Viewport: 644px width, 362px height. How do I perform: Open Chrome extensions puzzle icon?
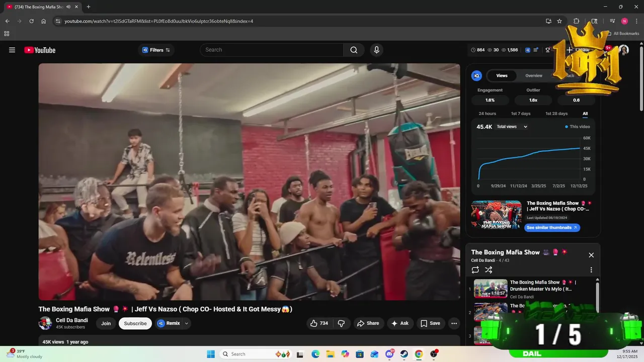(577, 21)
